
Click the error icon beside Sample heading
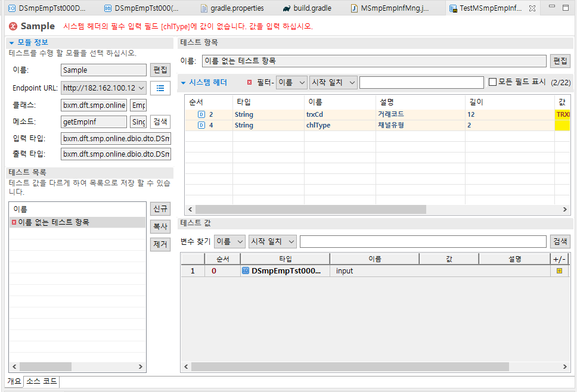click(13, 26)
